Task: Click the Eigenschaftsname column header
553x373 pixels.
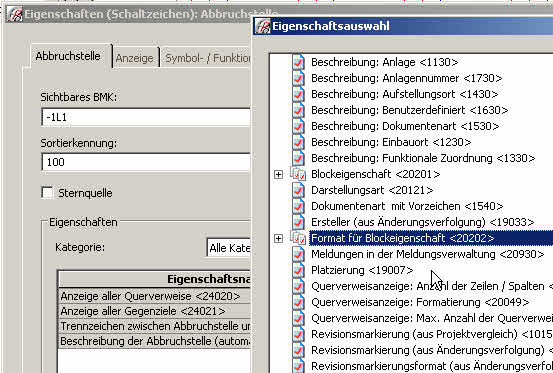Action: [155, 279]
